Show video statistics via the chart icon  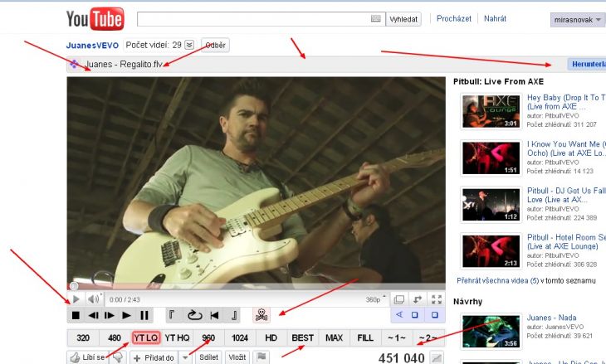click(437, 357)
